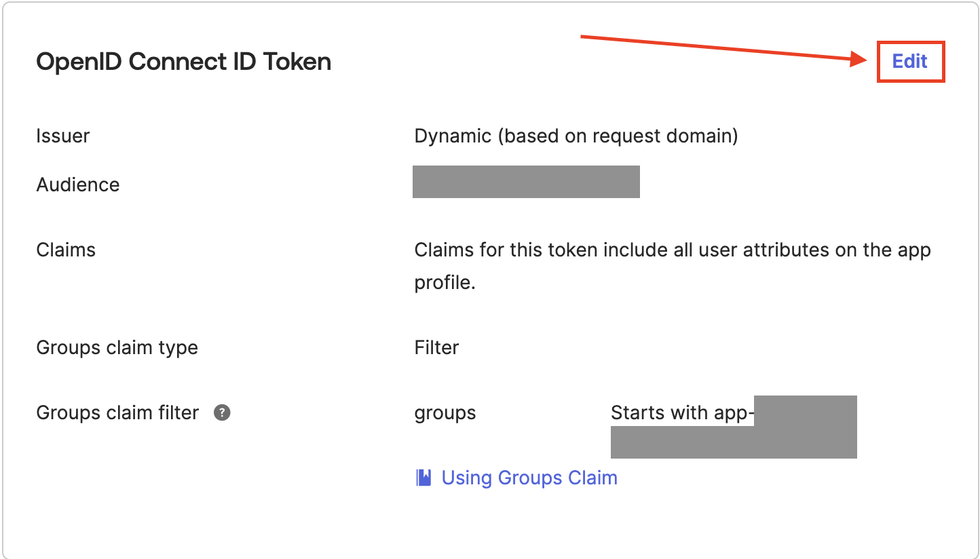Viewport: 980px width, 559px height.
Task: Click the Dynamic (based on request domain) value
Action: 576,136
